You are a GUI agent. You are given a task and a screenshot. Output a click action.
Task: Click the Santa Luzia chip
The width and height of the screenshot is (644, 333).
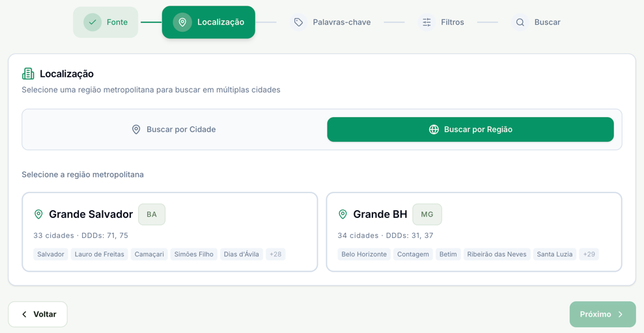pyautogui.click(x=555, y=254)
